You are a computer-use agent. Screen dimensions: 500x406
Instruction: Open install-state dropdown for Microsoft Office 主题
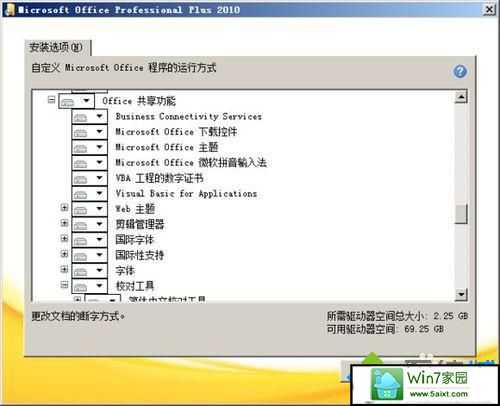coord(89,147)
